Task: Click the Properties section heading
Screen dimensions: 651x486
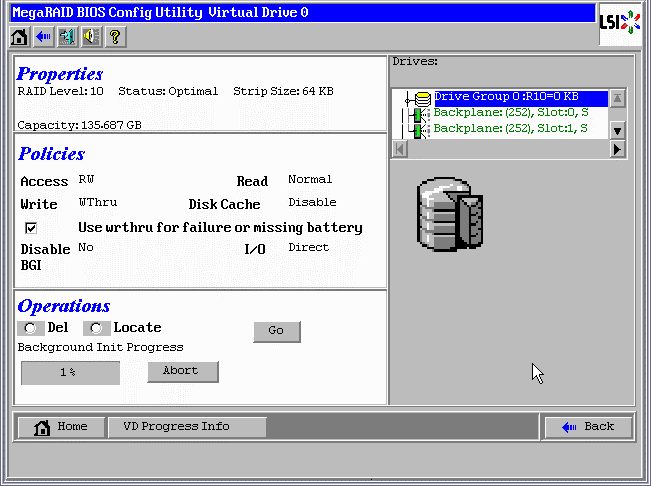Action: pos(60,74)
